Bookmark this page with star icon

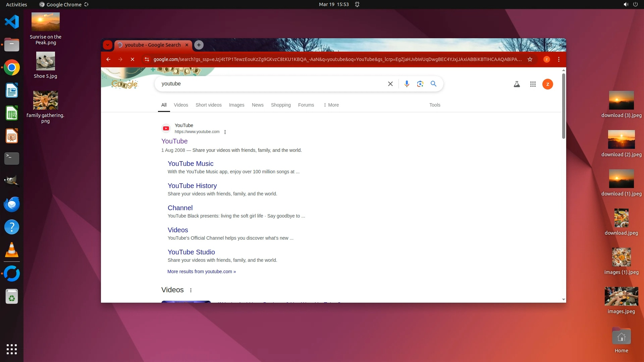click(x=530, y=59)
